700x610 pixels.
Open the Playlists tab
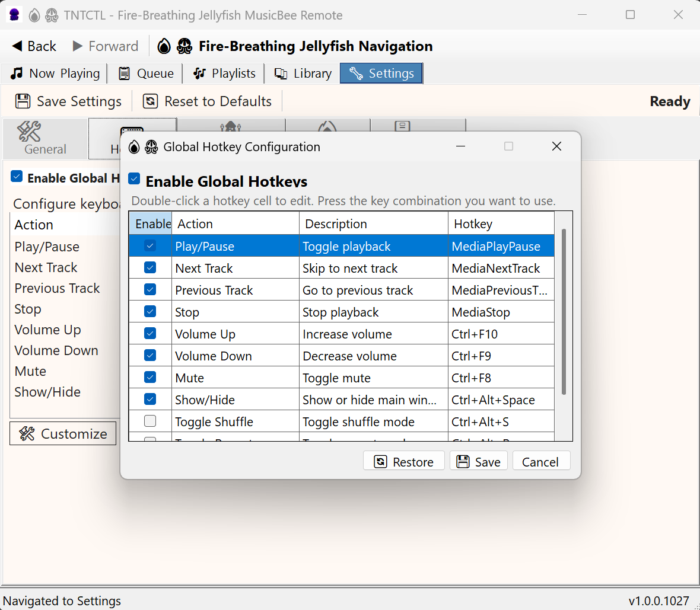click(x=224, y=74)
